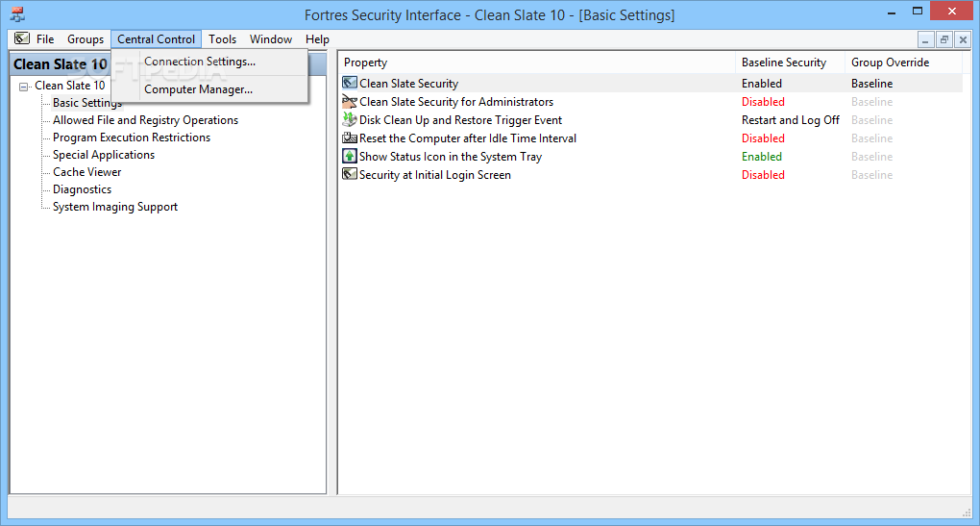The width and height of the screenshot is (980, 526).
Task: Restore the inner Basic Settings child window
Action: pyautogui.click(x=944, y=40)
